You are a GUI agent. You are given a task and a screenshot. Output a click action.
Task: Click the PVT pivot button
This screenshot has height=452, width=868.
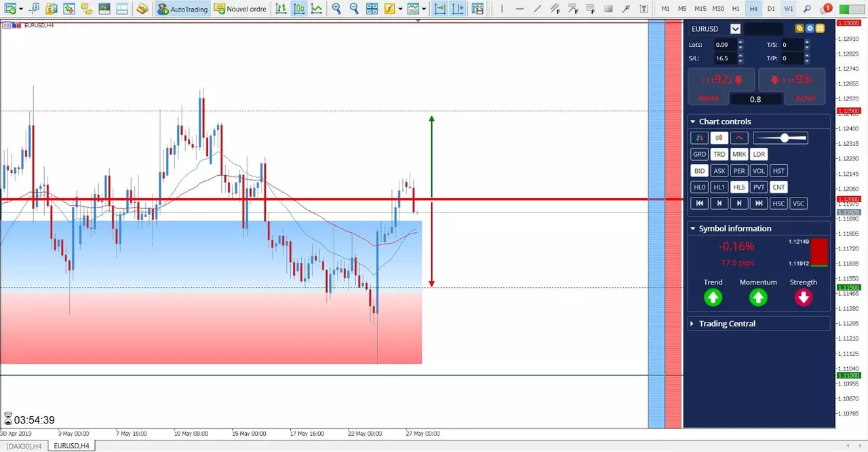point(759,187)
